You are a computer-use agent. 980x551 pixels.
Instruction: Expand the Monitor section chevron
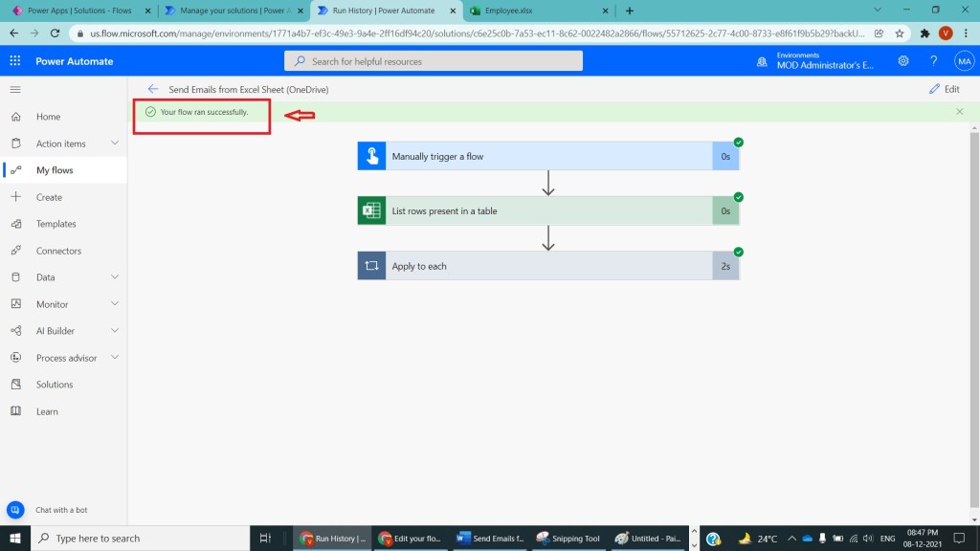(x=115, y=304)
